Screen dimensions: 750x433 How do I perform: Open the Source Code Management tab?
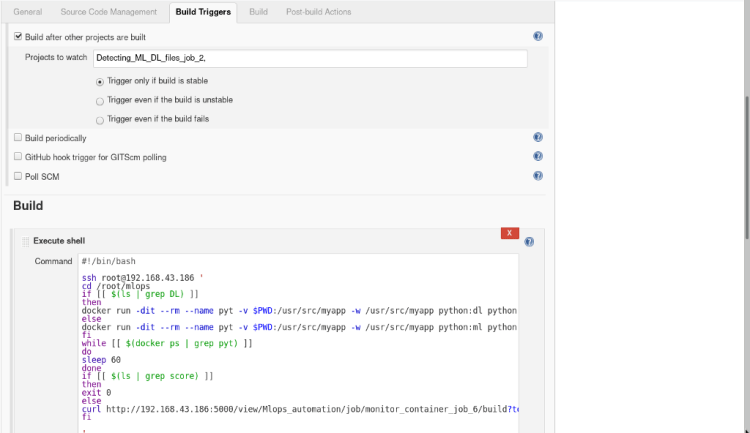[108, 12]
